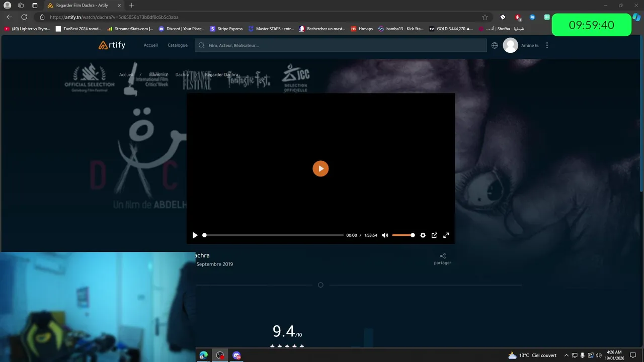The width and height of the screenshot is (644, 362).
Task: Open the Amine G. profile avatar
Action: (510, 45)
